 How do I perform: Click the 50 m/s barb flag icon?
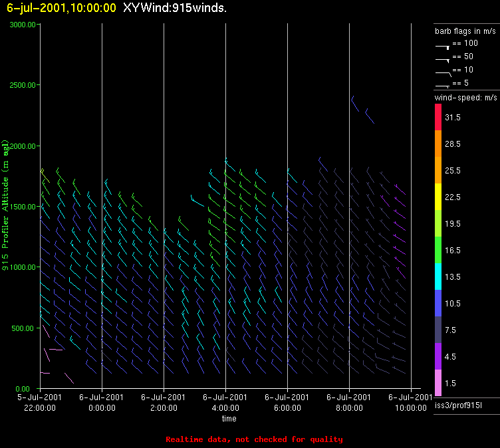443,60
